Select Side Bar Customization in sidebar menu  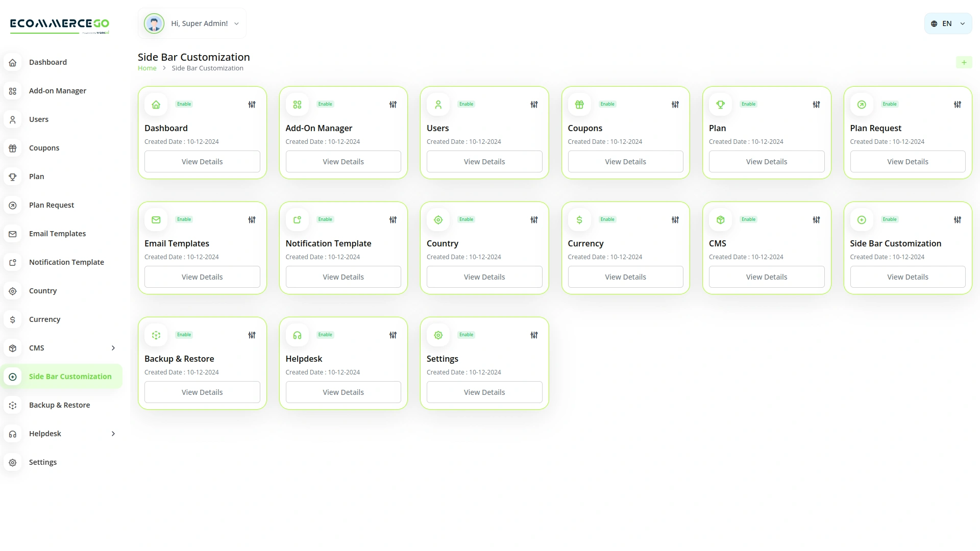(70, 376)
